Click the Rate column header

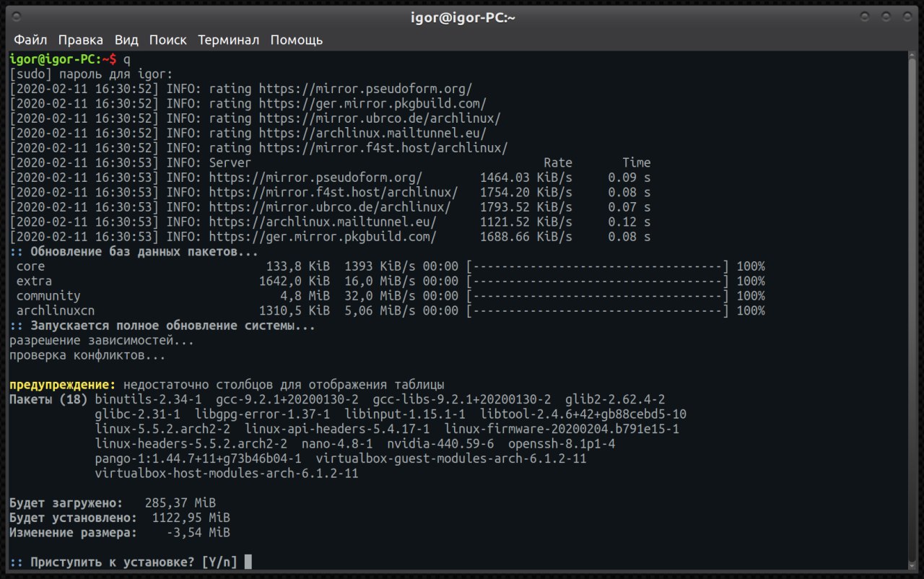tap(557, 163)
